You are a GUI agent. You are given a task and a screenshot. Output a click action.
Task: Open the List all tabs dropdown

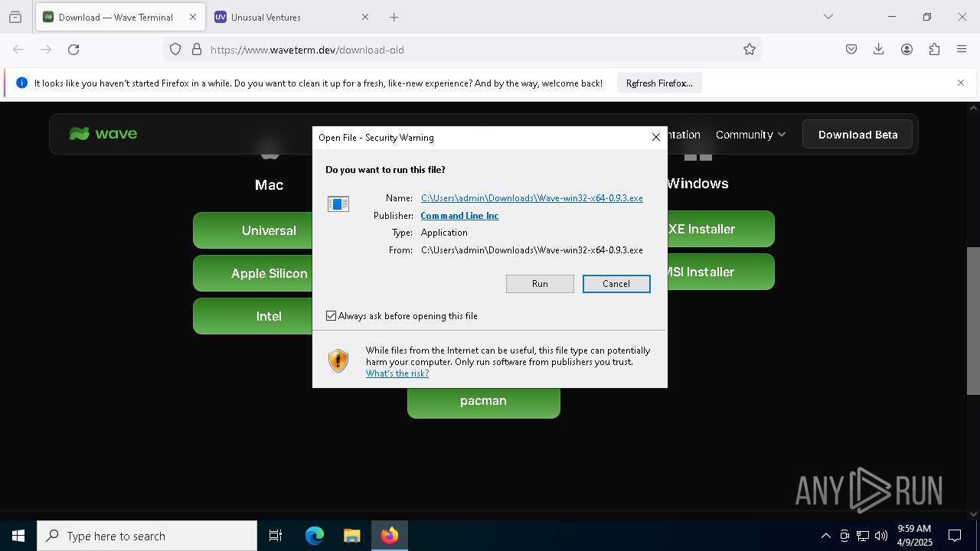coord(828,17)
